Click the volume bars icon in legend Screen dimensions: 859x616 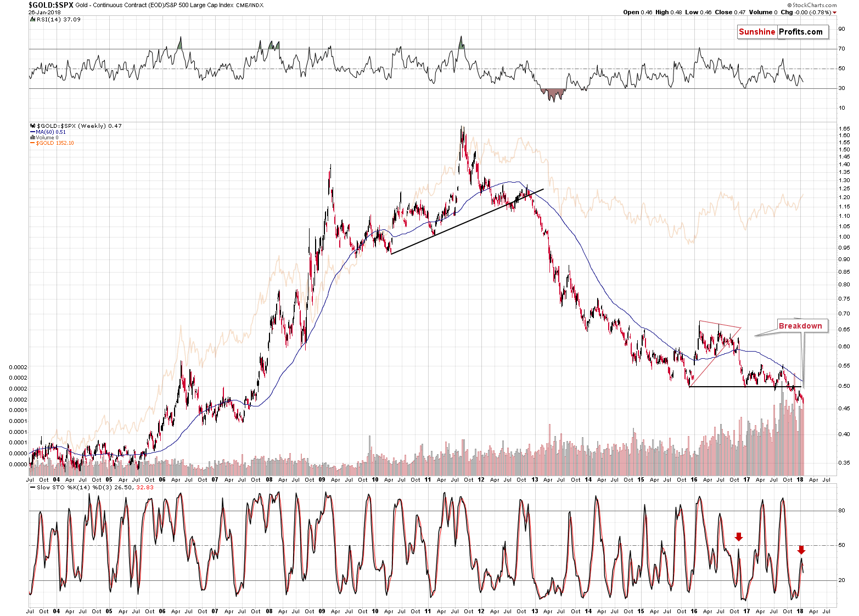[x=32, y=138]
